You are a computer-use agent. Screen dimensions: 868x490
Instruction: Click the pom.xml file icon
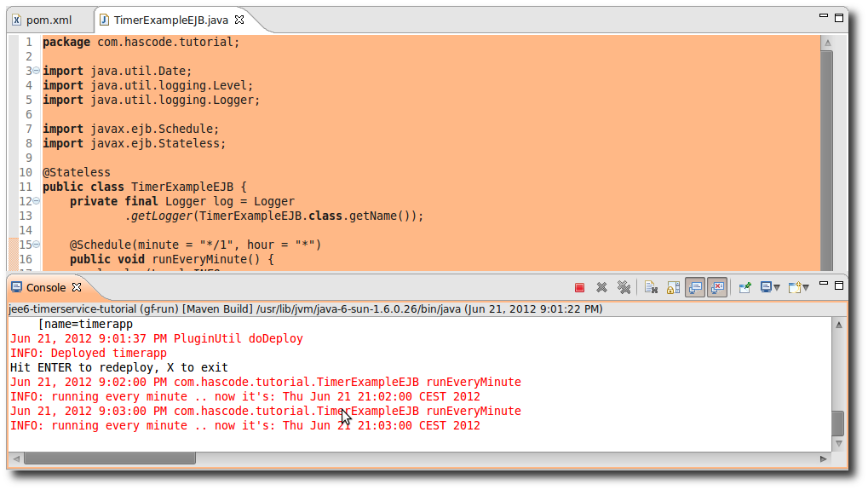[17, 20]
